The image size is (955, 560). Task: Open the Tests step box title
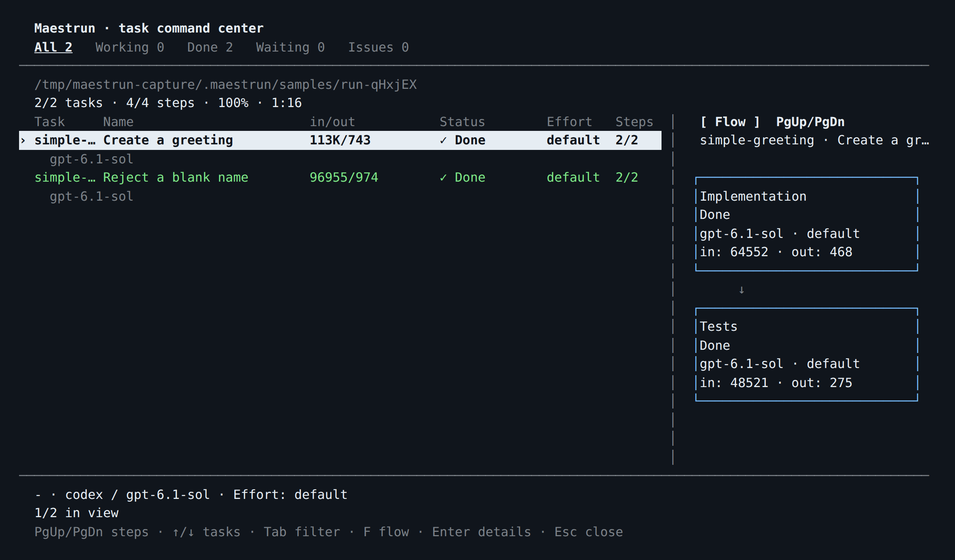tap(718, 326)
